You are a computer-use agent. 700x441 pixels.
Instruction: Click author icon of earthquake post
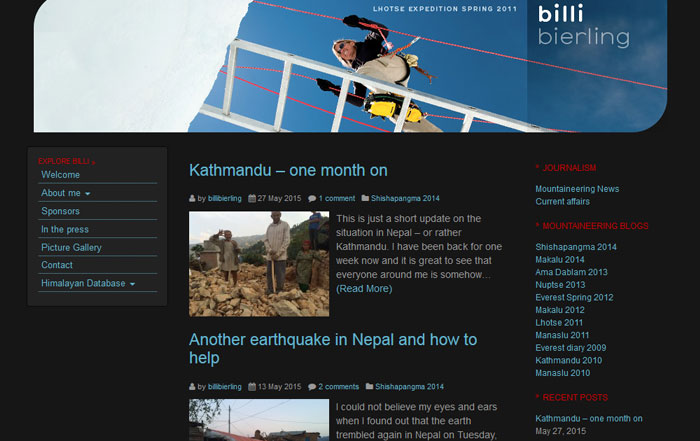click(x=192, y=387)
